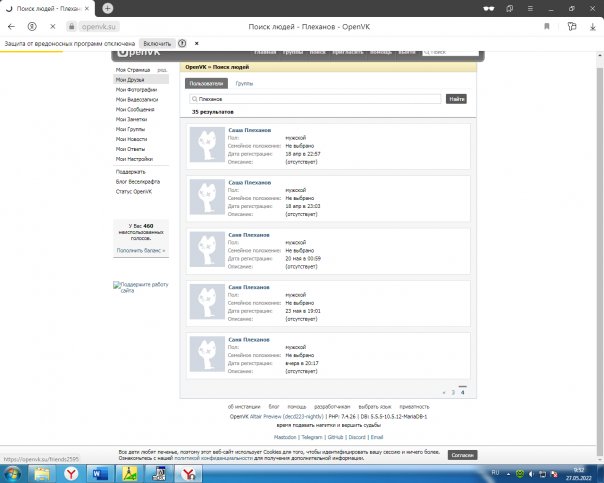Viewport: 604px width, 483px height.
Task: Open the browser extensions icon
Action: [x=572, y=27]
